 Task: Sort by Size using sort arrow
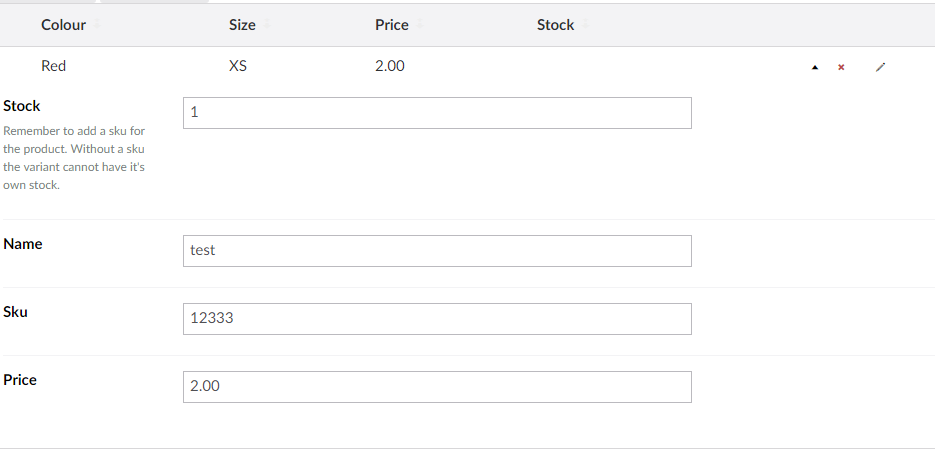click(x=267, y=25)
